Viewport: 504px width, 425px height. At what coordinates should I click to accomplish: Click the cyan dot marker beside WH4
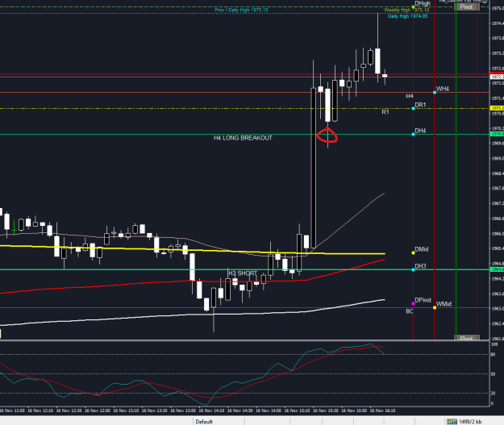click(435, 92)
